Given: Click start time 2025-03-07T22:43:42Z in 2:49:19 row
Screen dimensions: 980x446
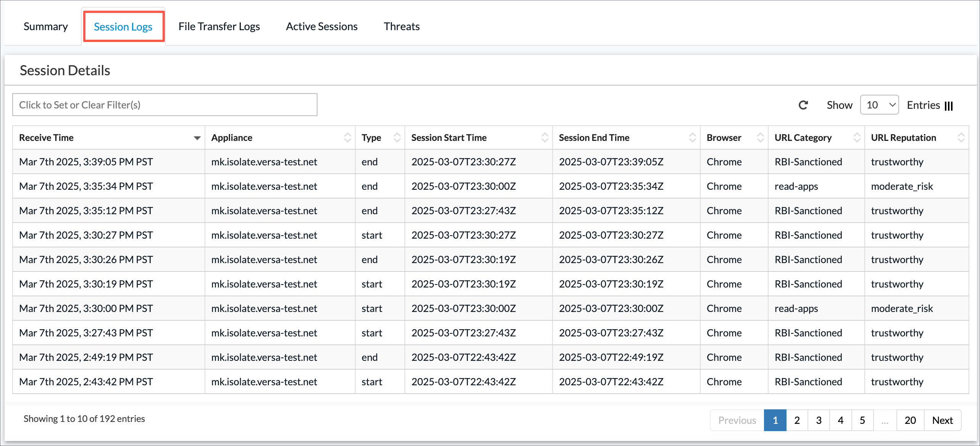Looking at the screenshot, I should pos(463,357).
